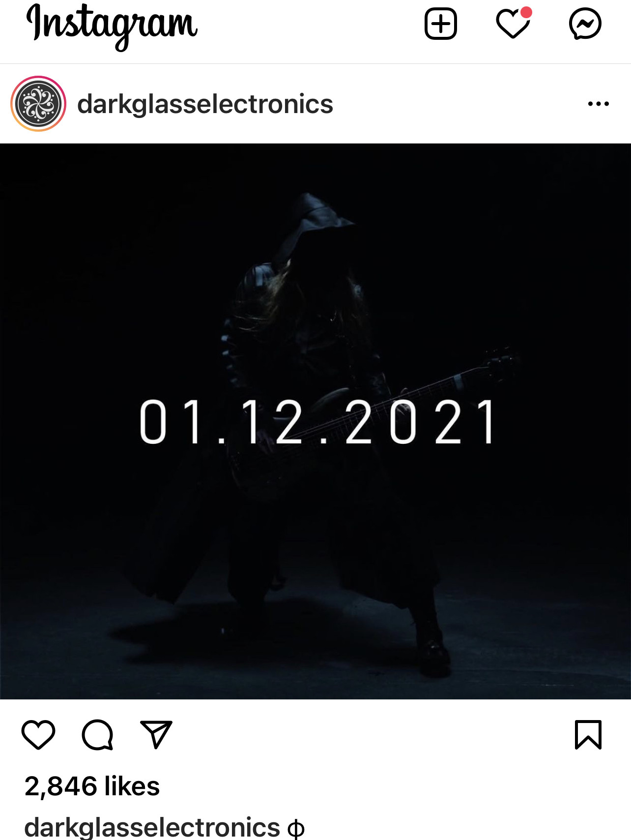Tap the 01.12.2021 teaser video
This screenshot has width=631, height=840.
[315, 421]
